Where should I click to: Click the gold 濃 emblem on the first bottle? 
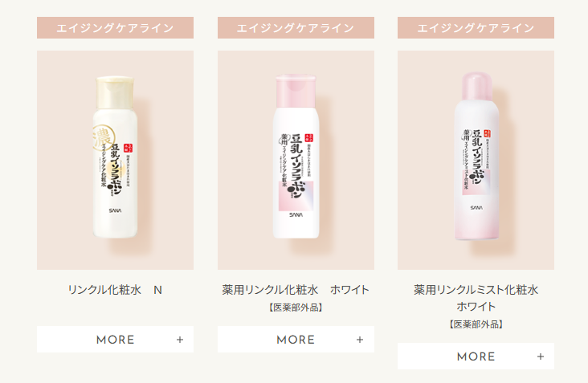[x=102, y=137]
